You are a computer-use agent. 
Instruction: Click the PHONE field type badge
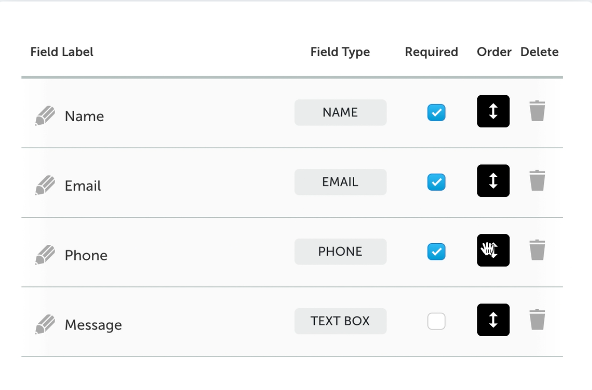point(341,251)
